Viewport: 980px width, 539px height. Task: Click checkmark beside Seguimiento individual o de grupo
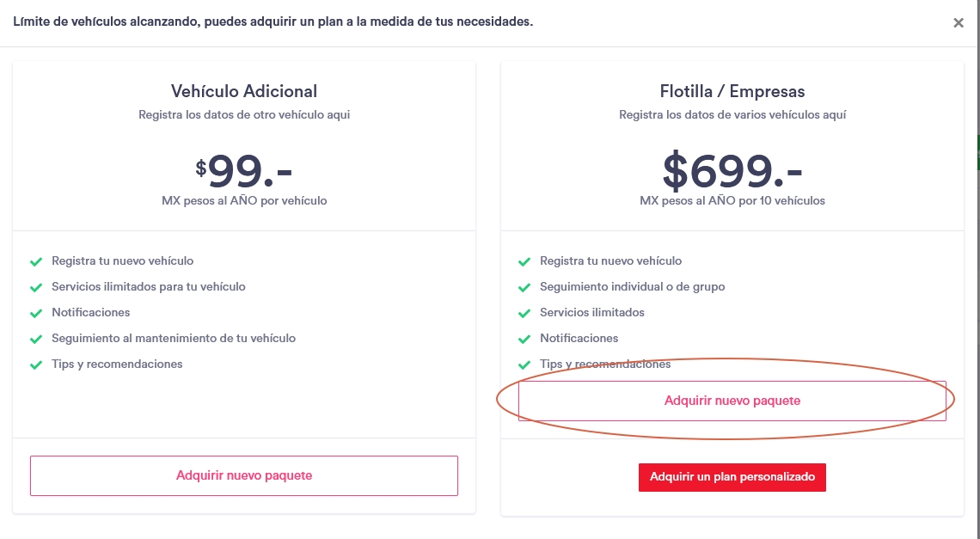(524, 287)
